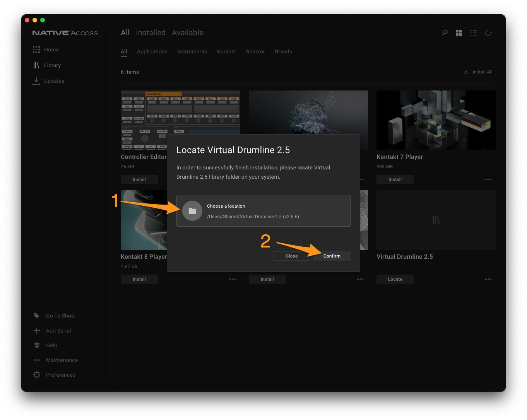The image size is (527, 420).
Task: Click the 'Kontakt 7 Player' title text
Action: [x=400, y=157]
